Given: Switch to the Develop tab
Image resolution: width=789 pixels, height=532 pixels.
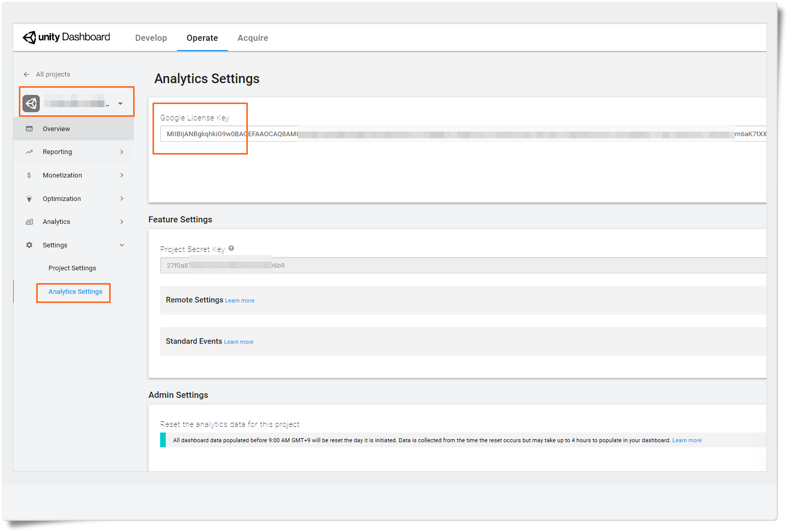Looking at the screenshot, I should [151, 38].
